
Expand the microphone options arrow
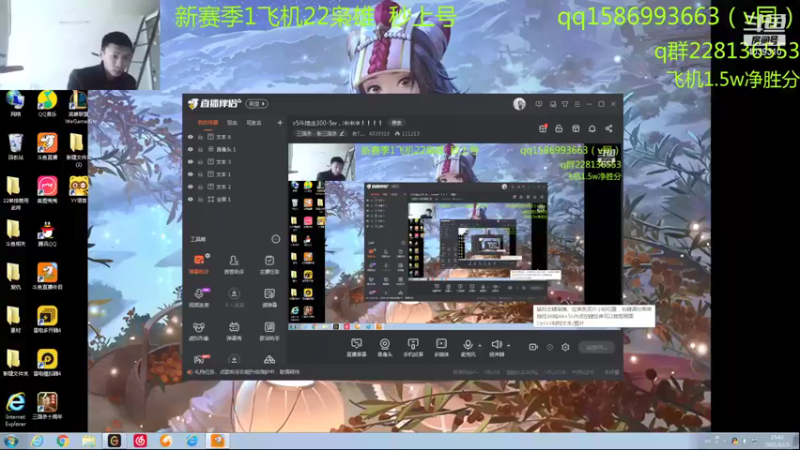[x=480, y=346]
